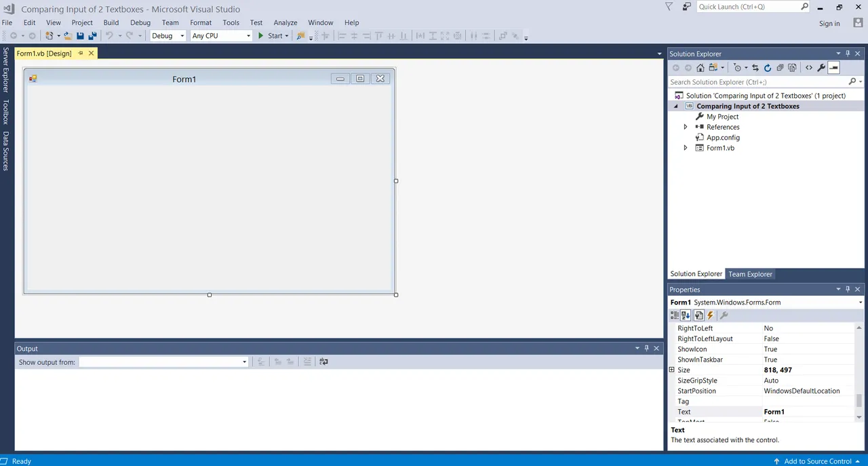Switch to the Team Explorer tab
The image size is (868, 466).
click(x=750, y=274)
